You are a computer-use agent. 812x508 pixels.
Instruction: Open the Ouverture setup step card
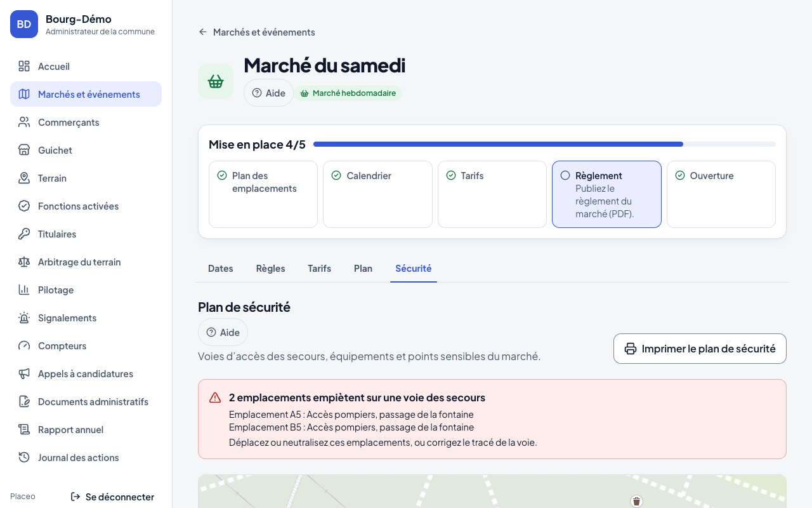(x=721, y=194)
